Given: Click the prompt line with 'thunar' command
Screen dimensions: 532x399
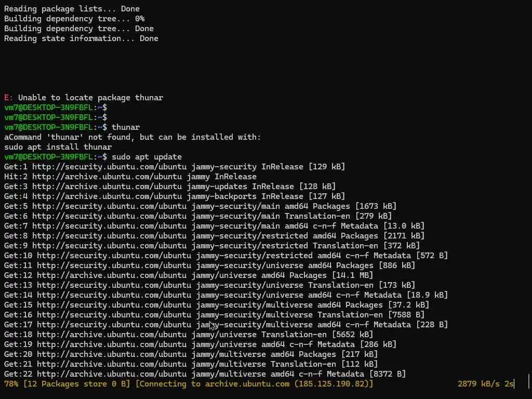Looking at the screenshot, I should [72, 127].
